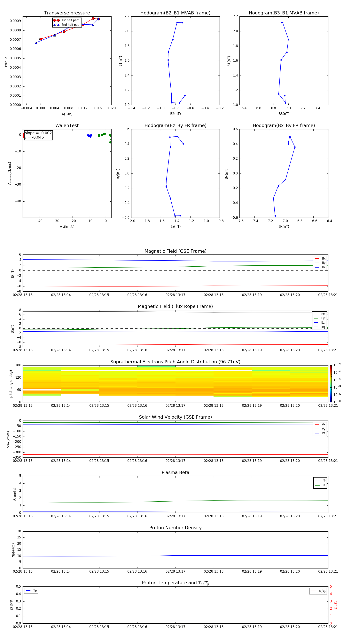Click the 'Pt(nPa)' y-axis label
The height and width of the screenshot is (644, 351).
click(x=6, y=61)
